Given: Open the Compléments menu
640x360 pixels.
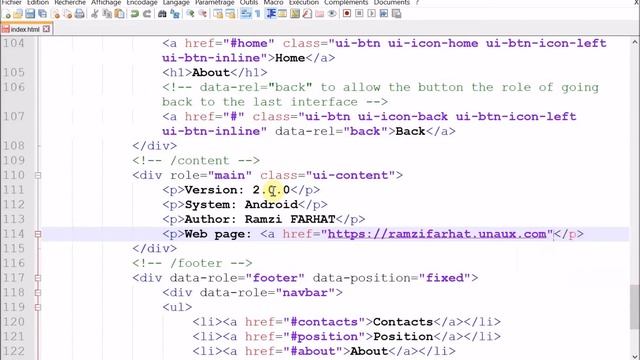Looking at the screenshot, I should click(x=346, y=2).
